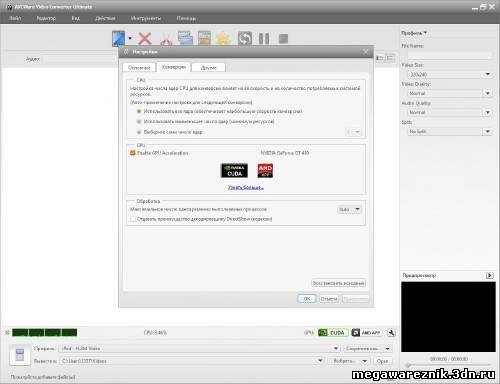Switch to the detail list view icon
Image resolution: width=500 pixels, height=384 pixels.
pyautogui.click(x=390, y=58)
